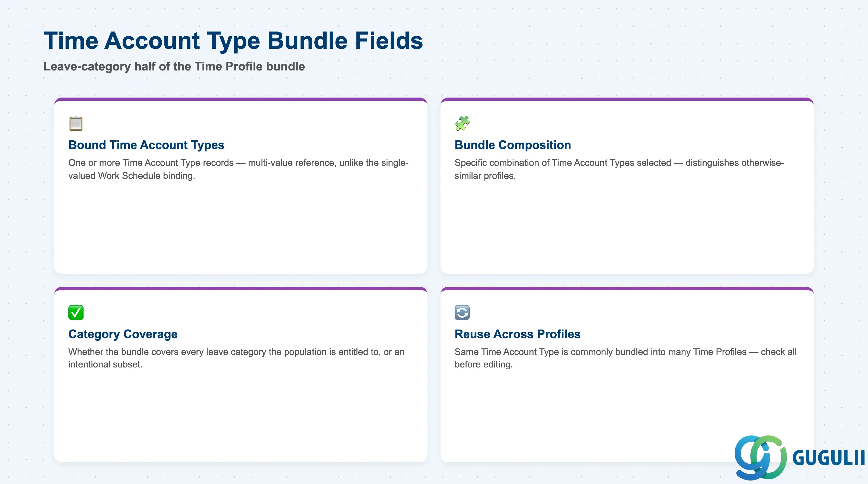Screen dimensions: 868x484
Task: Click the clipboard icon above Bound Time Account Types
Action: coord(76,124)
